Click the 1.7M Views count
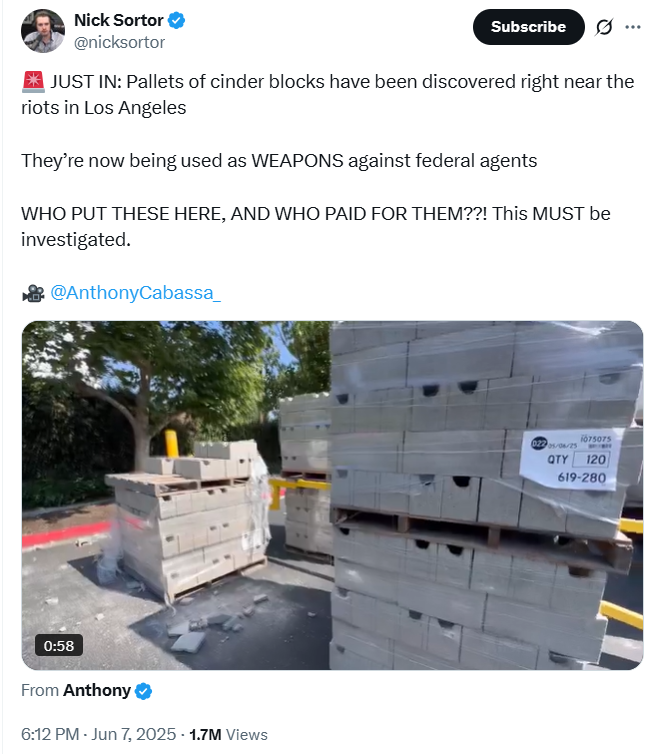656x754 pixels. pyautogui.click(x=228, y=734)
